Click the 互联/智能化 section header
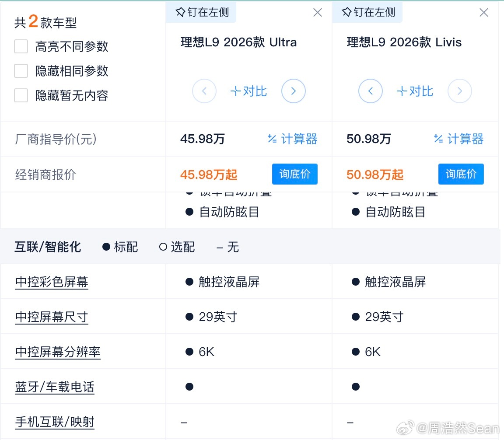504x440 pixels. (x=48, y=247)
